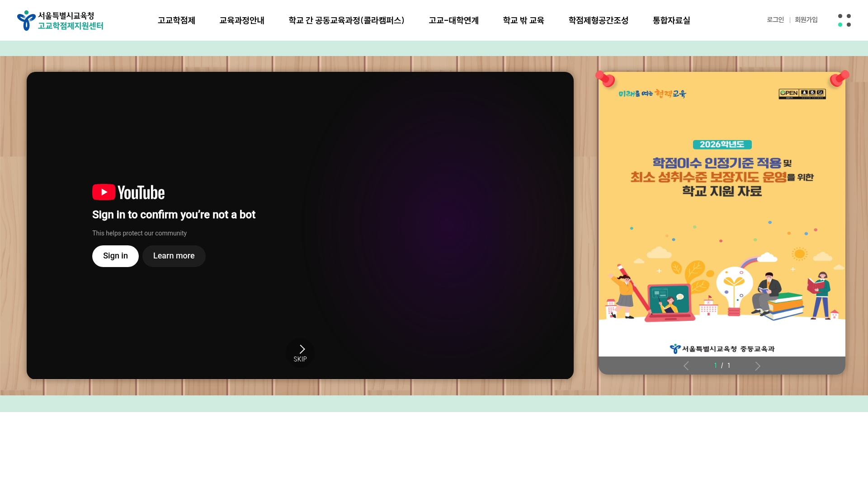Click the OPEN public license badge
The image size is (868, 488).
[802, 94]
